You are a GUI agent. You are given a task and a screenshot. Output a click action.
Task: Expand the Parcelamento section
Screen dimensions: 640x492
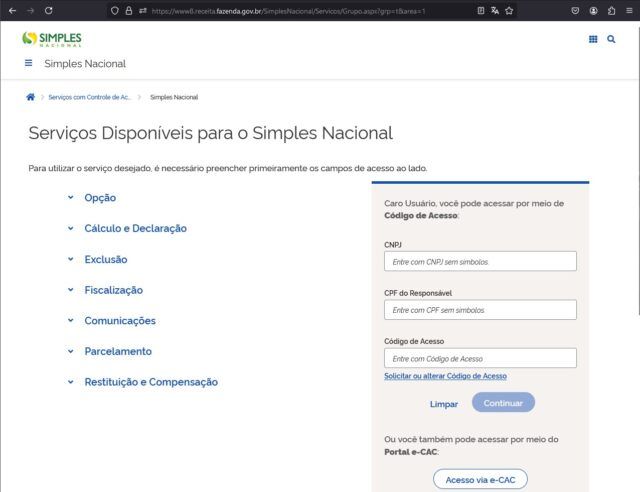tap(118, 351)
